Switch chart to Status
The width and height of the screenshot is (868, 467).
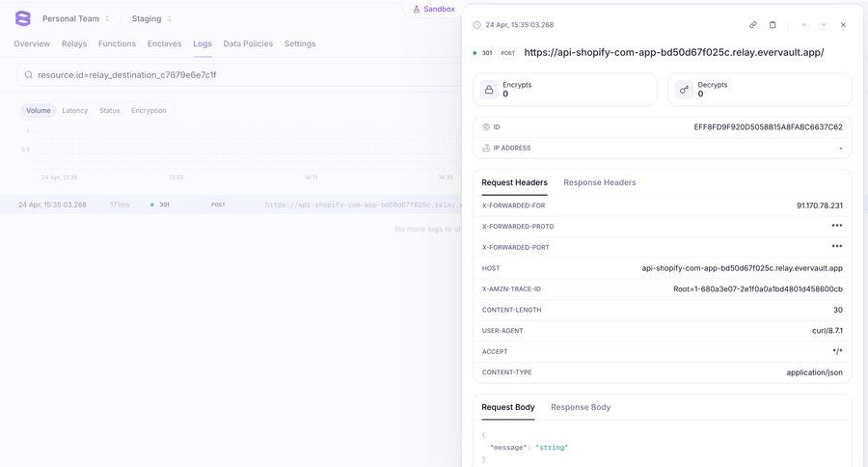pos(110,111)
